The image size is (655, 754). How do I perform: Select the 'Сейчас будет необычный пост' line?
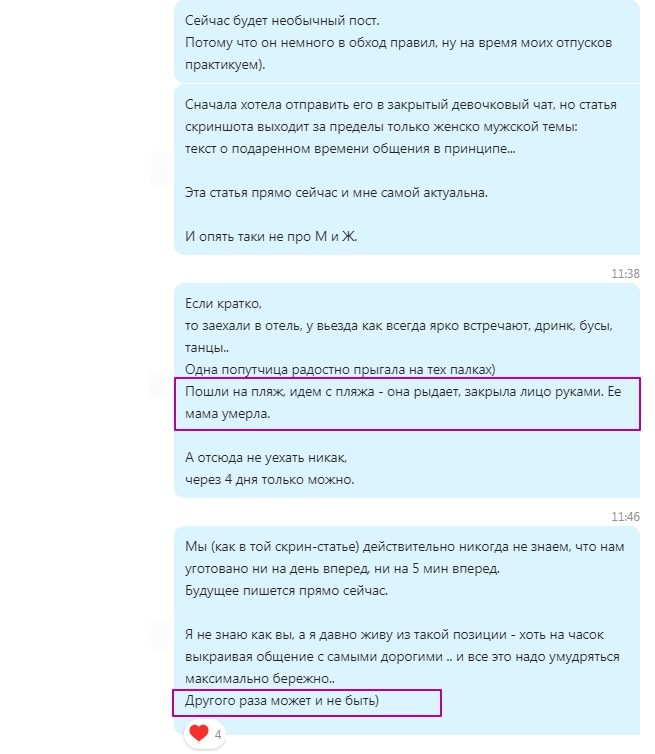[282, 21]
